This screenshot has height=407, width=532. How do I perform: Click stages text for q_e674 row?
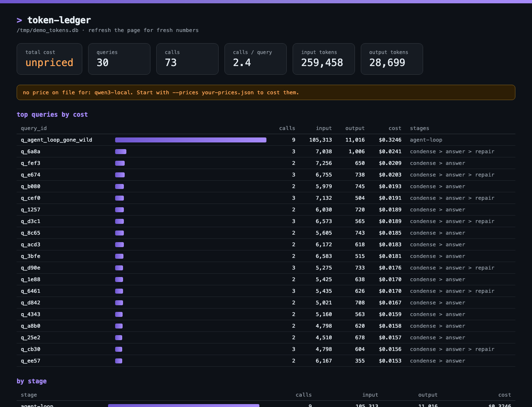[452, 175]
